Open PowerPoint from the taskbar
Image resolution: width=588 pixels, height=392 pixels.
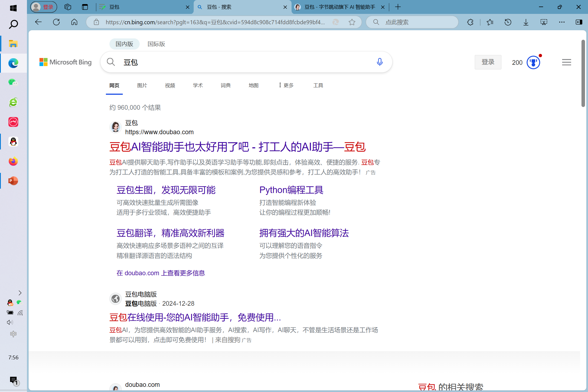pyautogui.click(x=13, y=181)
